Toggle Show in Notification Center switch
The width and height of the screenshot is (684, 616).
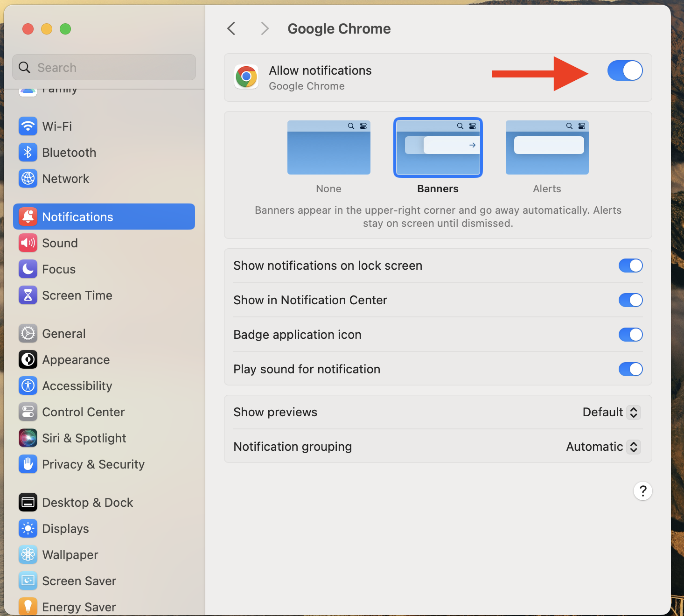click(x=631, y=300)
